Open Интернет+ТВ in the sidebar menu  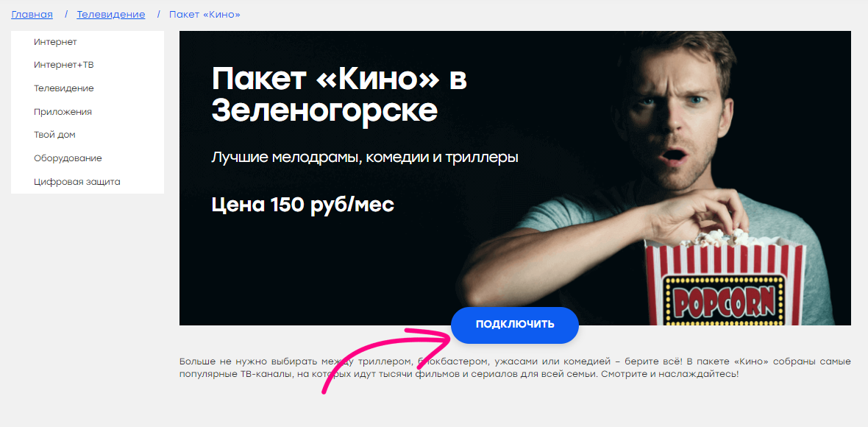pos(64,66)
